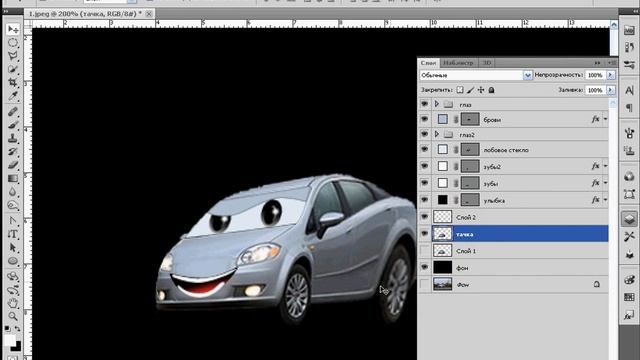Hide the глаз layer group

point(424,104)
